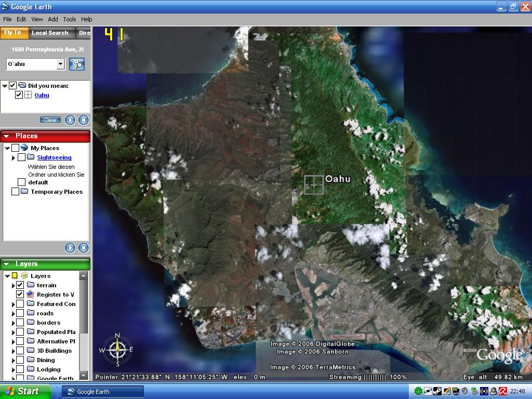The image size is (532, 399).
Task: Click the folder icon beside Temporary Places
Action: [24, 191]
